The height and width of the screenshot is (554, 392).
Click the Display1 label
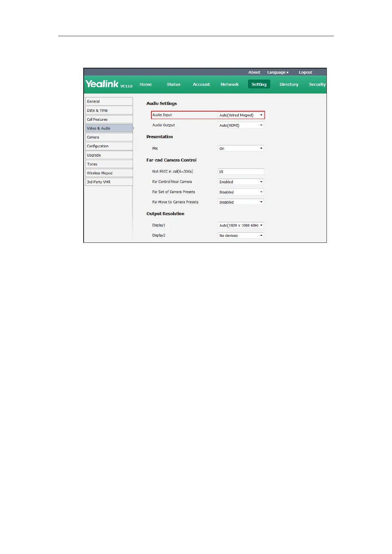point(159,225)
